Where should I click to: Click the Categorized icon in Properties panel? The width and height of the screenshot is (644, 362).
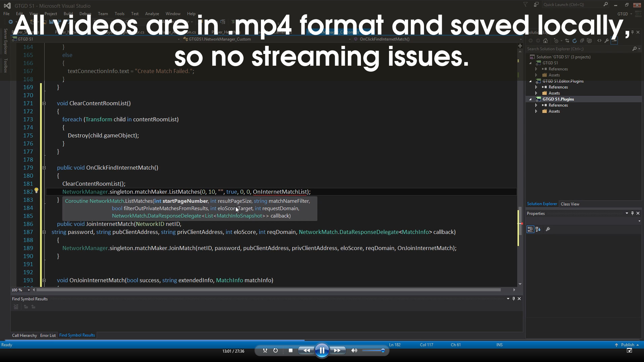[530, 229]
